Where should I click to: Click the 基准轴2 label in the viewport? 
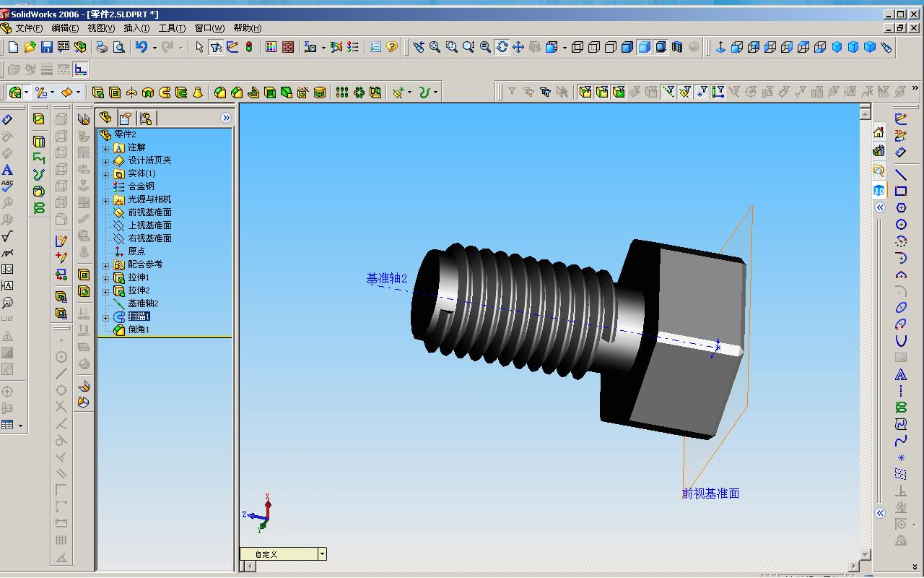[x=387, y=278]
